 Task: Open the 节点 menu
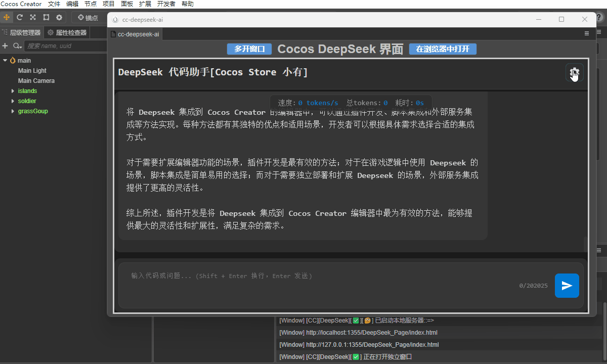91,4
